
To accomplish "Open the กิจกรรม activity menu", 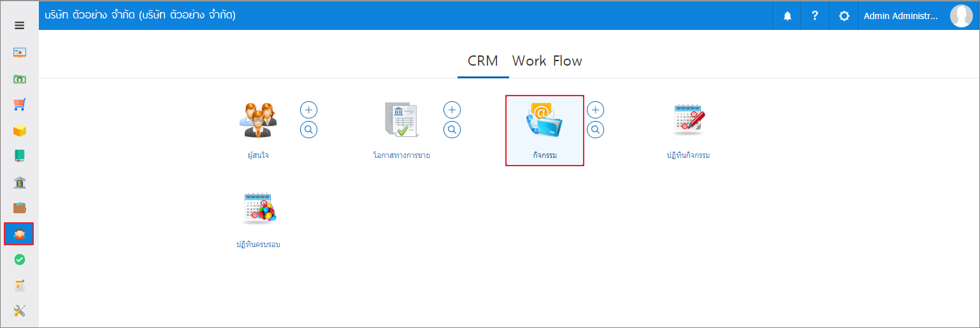I will click(545, 131).
